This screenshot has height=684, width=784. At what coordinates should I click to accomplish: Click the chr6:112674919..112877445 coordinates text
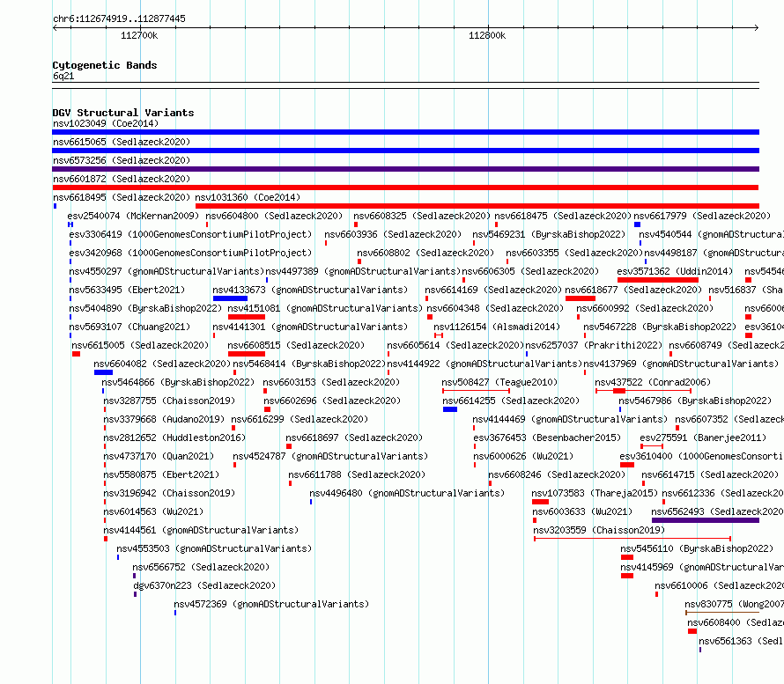click(119, 18)
